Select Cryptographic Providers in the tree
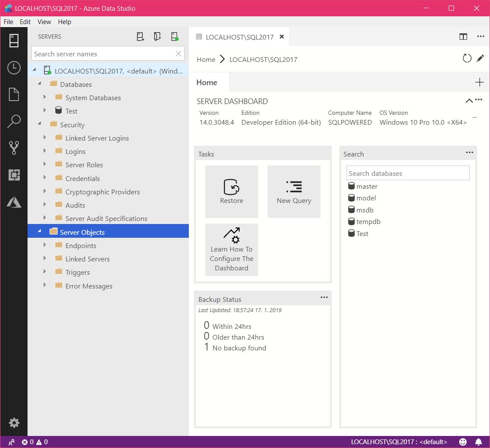Screen dimensions: 490x448 point(108,192)
